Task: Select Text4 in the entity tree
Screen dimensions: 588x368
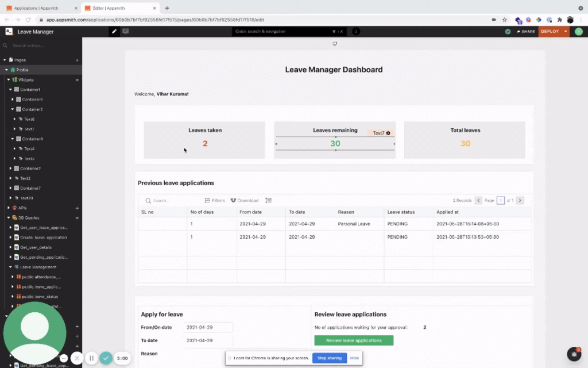Action: coord(29,149)
